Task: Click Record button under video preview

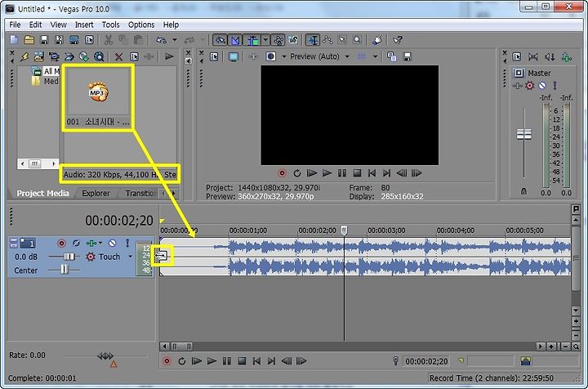Action: tap(282, 173)
